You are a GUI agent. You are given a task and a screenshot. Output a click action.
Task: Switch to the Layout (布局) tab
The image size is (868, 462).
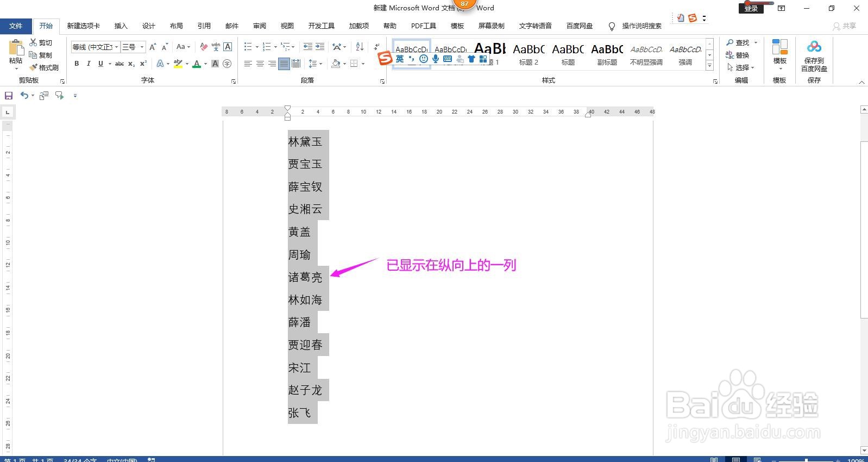click(176, 26)
